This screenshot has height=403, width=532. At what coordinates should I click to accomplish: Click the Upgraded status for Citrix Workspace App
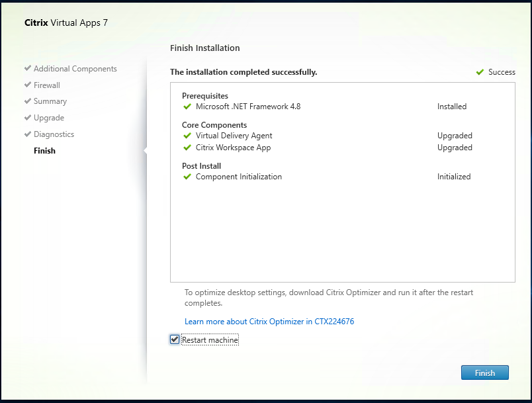[455, 148]
